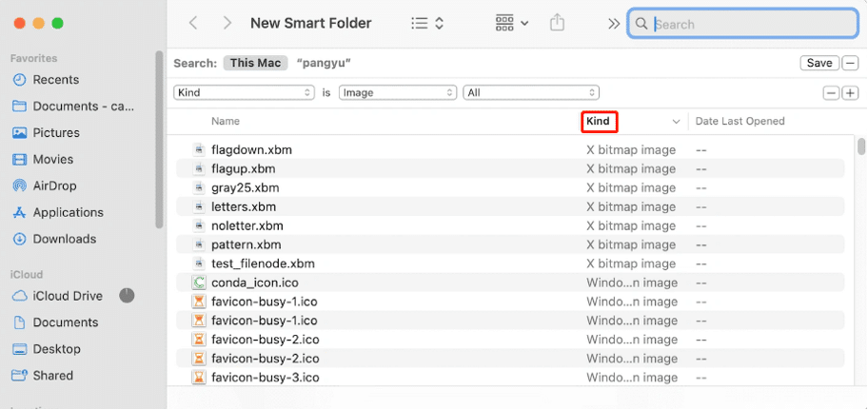Image resolution: width=868 pixels, height=410 pixels.
Task: Select letters.xbm file row
Action: [510, 207]
